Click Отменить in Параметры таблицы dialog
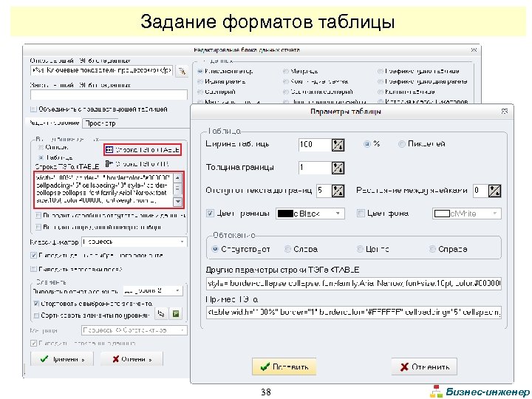Image resolution: width=532 pixels, height=399 pixels. (424, 366)
